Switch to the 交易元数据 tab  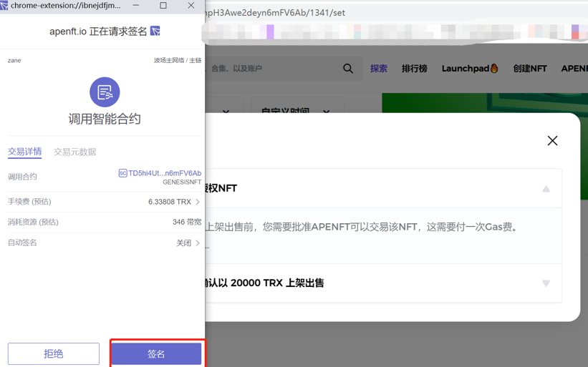pos(75,152)
